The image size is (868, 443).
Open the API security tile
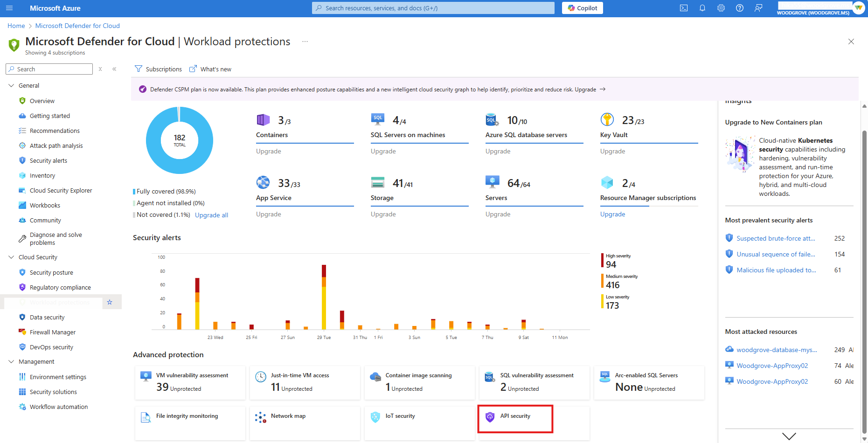tap(515, 416)
